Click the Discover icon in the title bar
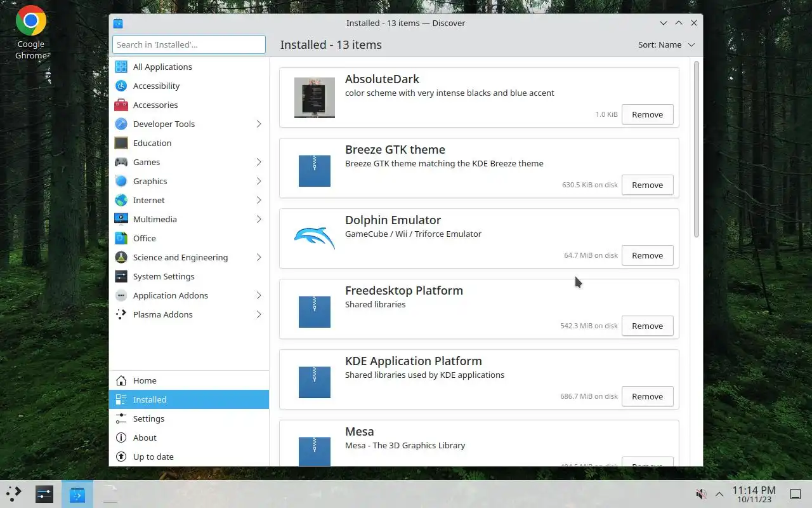 (118, 23)
